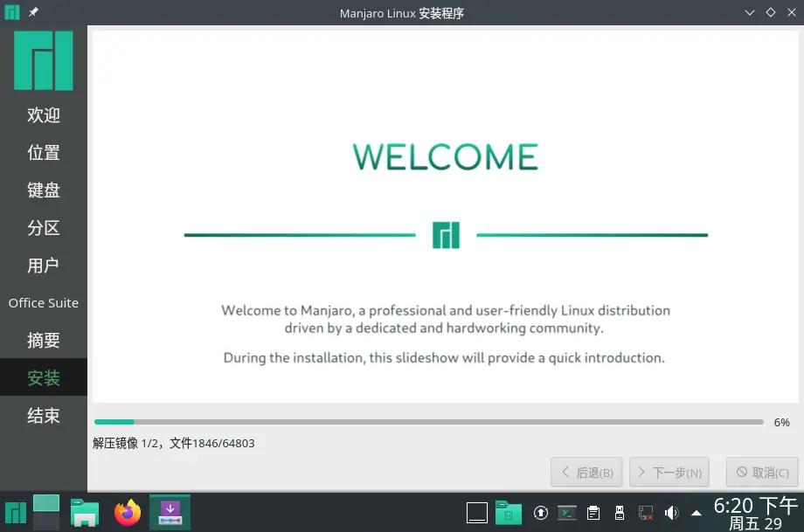
Task: Click the volume speaker tray icon
Action: pyautogui.click(x=671, y=513)
